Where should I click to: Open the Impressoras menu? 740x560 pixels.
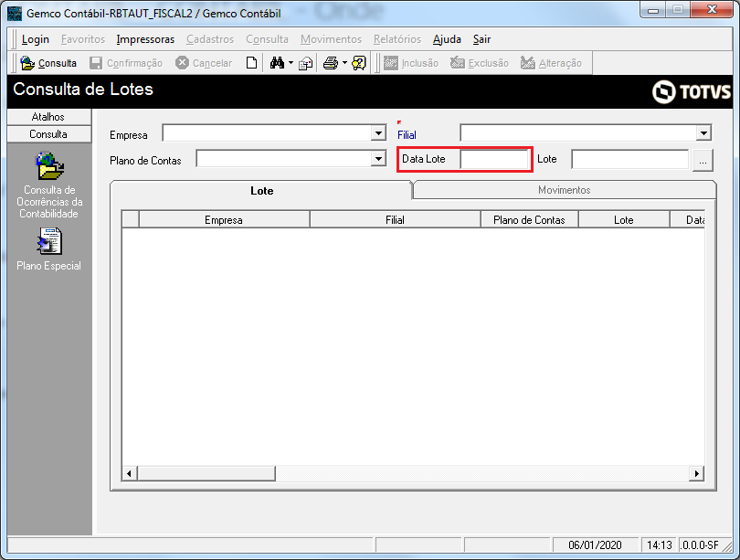[145, 39]
